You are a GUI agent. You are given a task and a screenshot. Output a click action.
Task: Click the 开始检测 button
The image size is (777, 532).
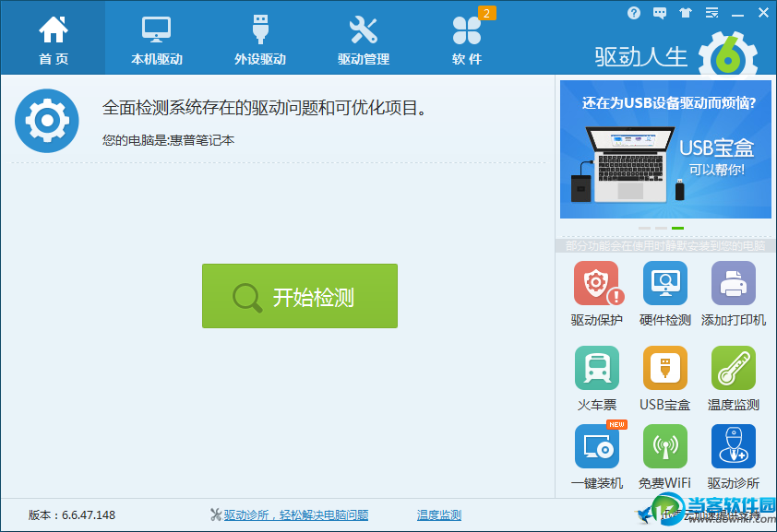(x=300, y=296)
